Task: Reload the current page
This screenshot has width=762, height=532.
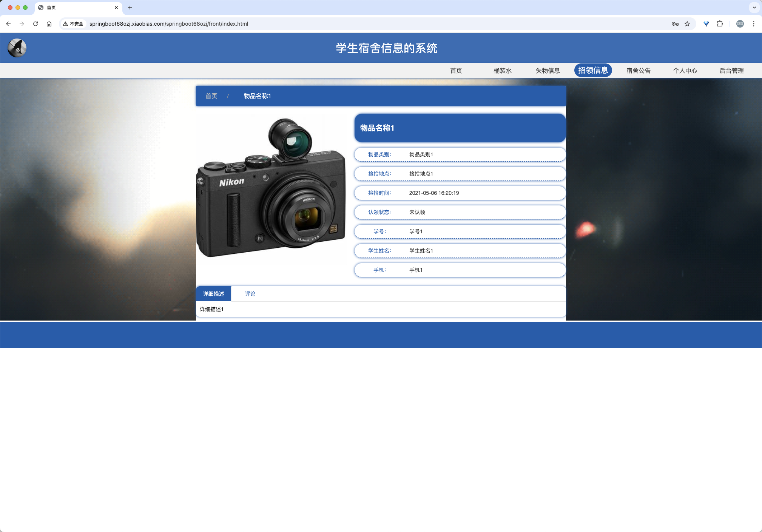Action: [x=35, y=24]
